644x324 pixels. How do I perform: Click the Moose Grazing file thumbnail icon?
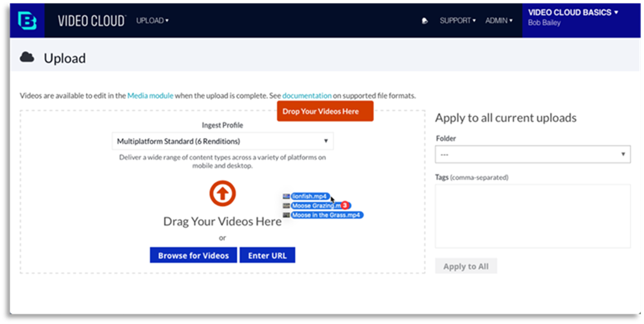(x=286, y=206)
